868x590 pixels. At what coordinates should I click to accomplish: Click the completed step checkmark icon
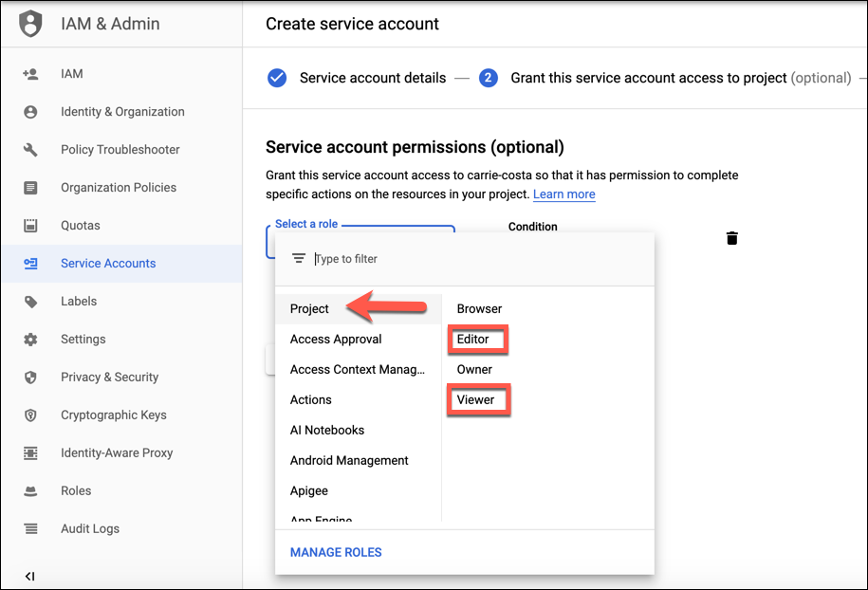tap(277, 78)
